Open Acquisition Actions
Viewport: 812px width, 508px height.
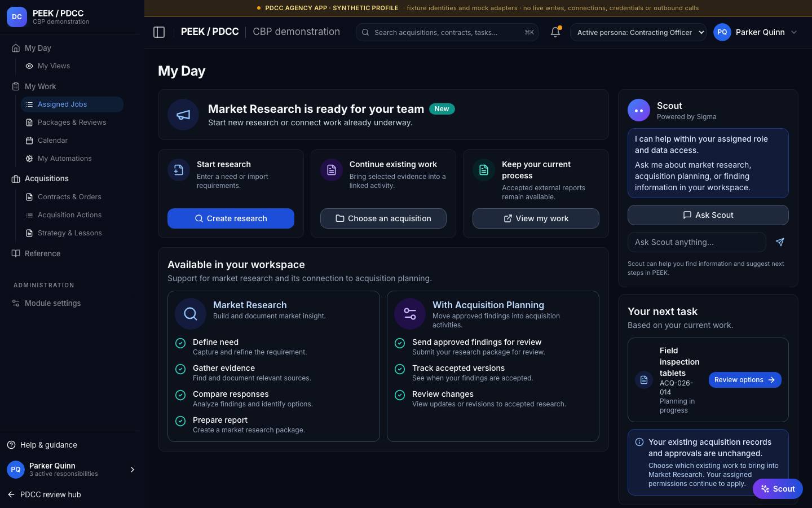72,215
